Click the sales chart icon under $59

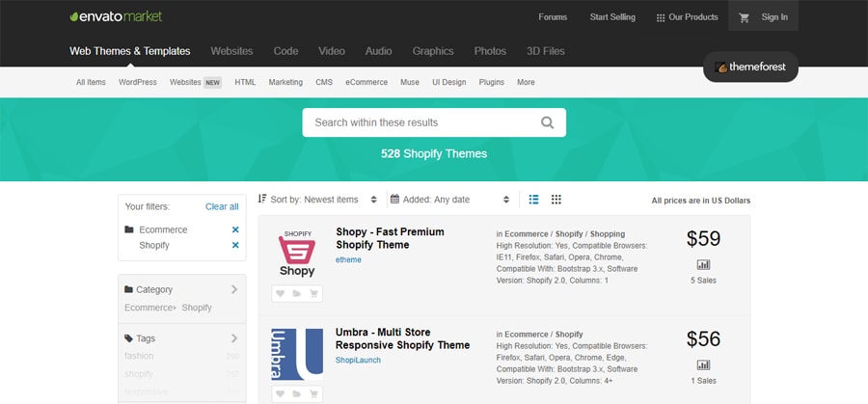704,265
